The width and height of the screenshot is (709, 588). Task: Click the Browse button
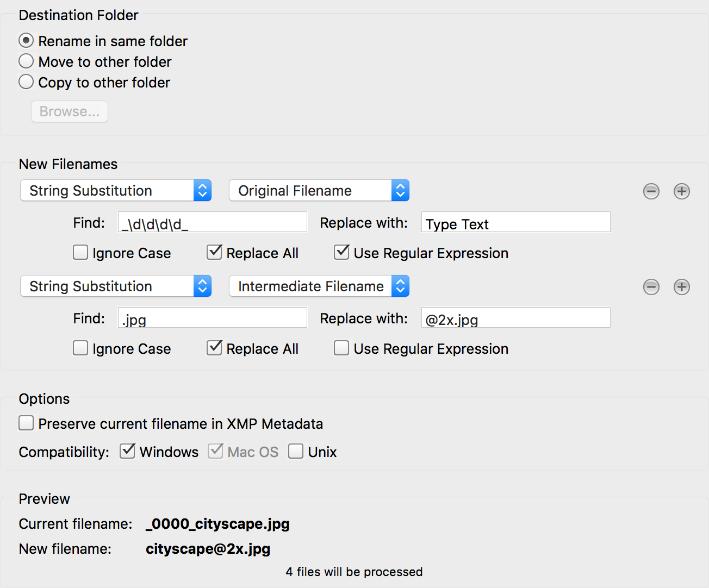pos(69,111)
